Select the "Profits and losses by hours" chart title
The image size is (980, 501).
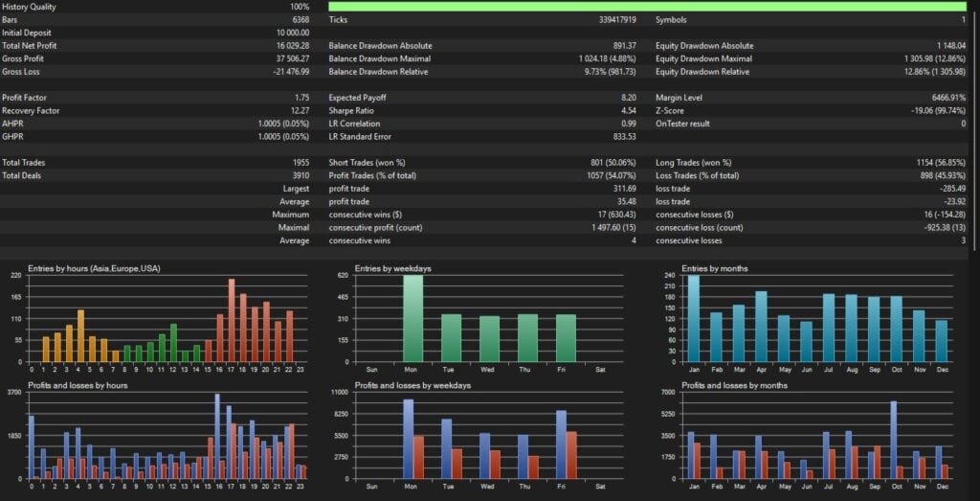(x=78, y=385)
